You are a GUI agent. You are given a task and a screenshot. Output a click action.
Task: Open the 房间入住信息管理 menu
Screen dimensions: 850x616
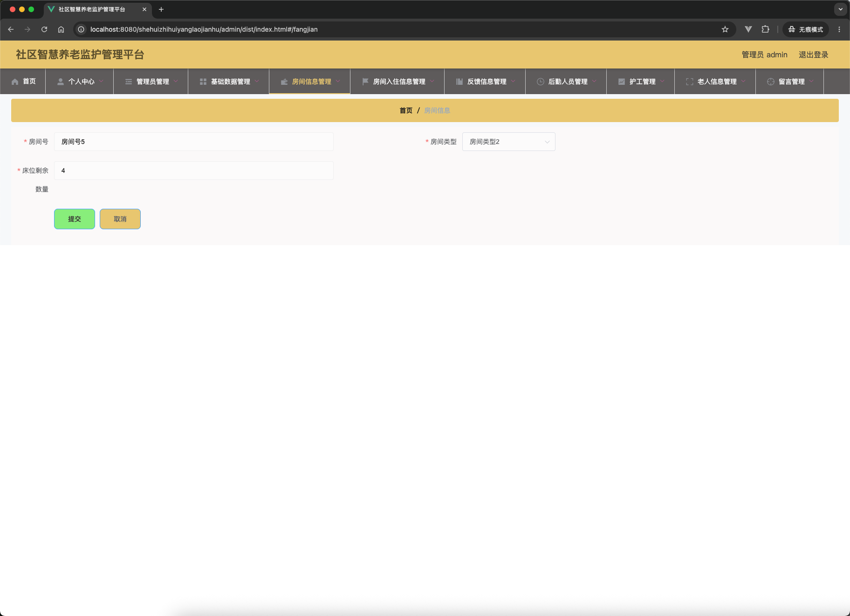(x=398, y=82)
